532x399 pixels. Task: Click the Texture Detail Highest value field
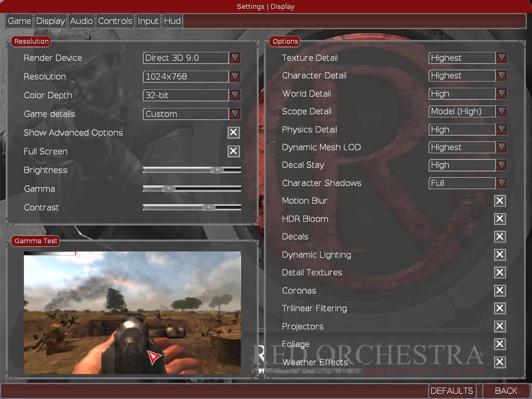coord(462,58)
